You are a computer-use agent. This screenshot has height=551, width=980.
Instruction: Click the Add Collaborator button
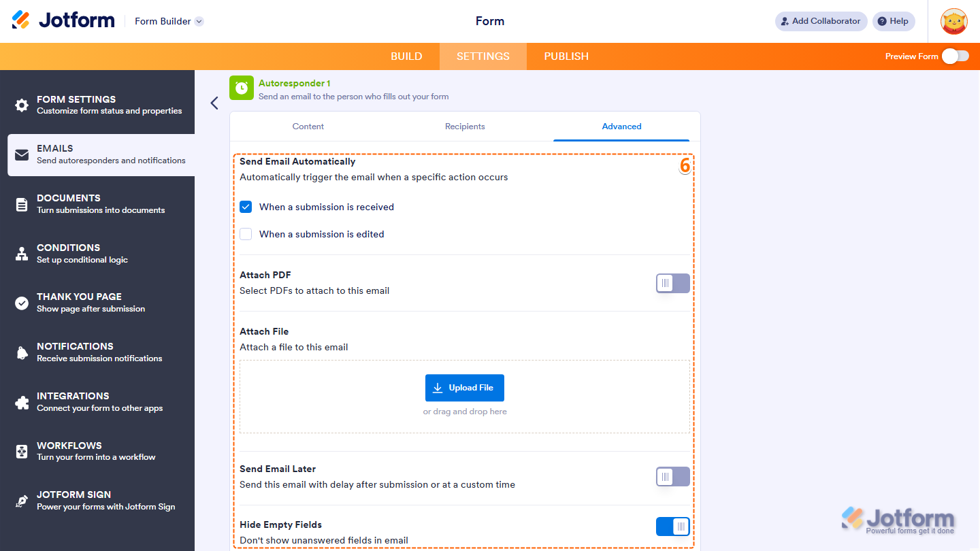[x=821, y=21]
